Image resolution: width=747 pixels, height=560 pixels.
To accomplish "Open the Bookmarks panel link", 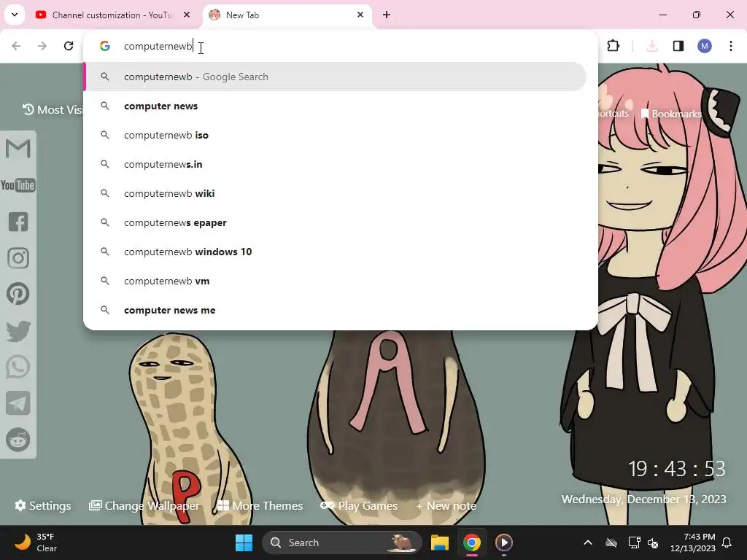I will pyautogui.click(x=671, y=114).
